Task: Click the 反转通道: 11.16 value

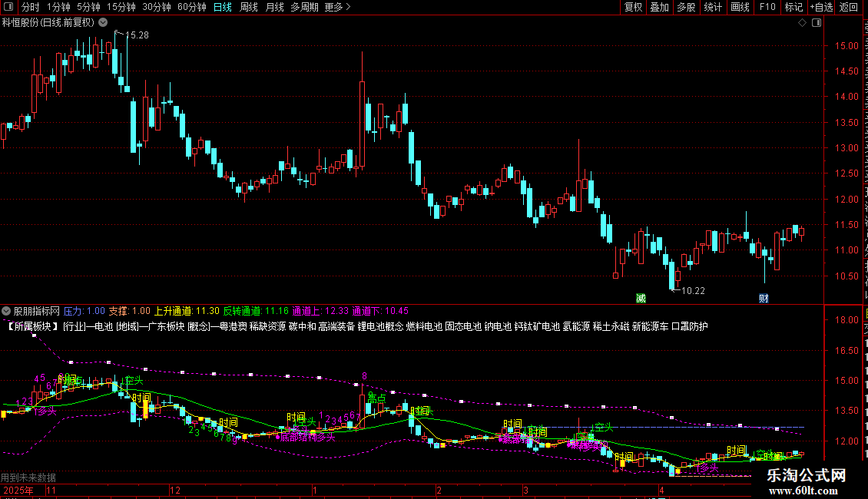Action: (256, 311)
